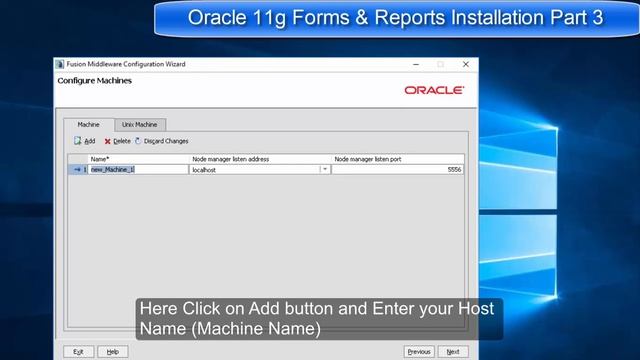Select the row 1 arrow indicator
640x360 pixels.
[77, 169]
